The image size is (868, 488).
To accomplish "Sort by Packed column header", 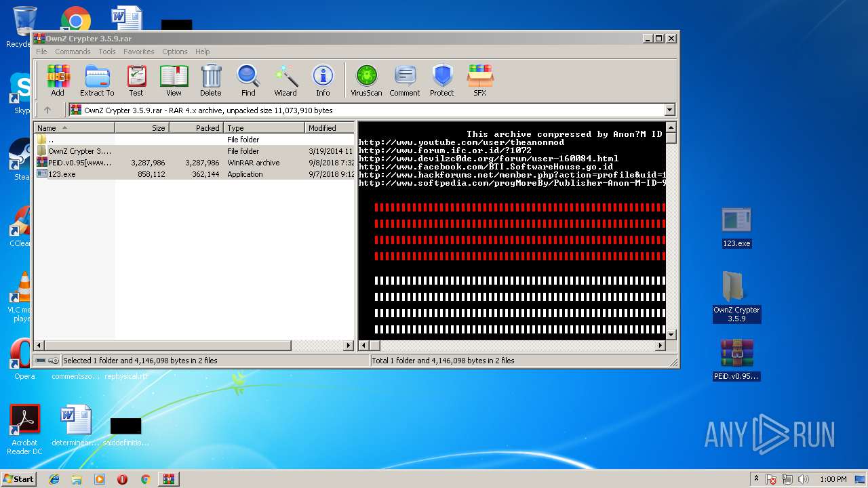I will pyautogui.click(x=196, y=127).
